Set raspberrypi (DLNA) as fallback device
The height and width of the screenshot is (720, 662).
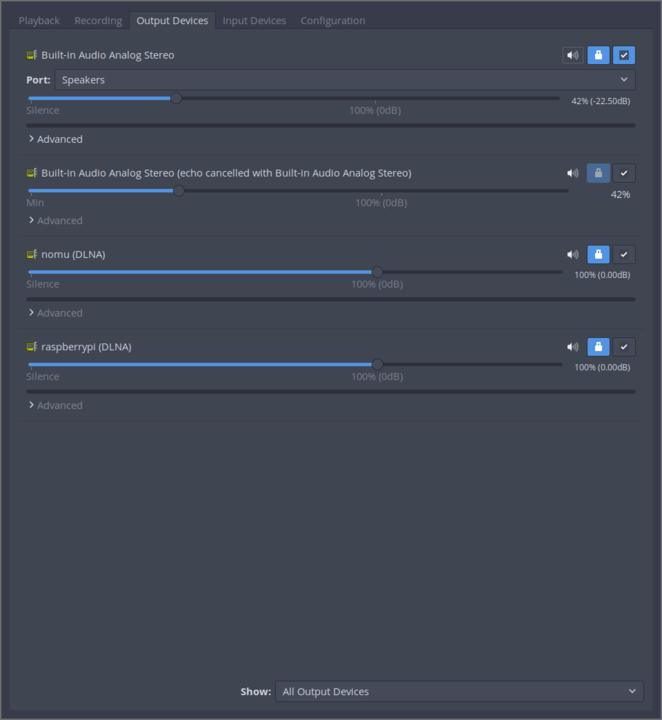tap(624, 347)
